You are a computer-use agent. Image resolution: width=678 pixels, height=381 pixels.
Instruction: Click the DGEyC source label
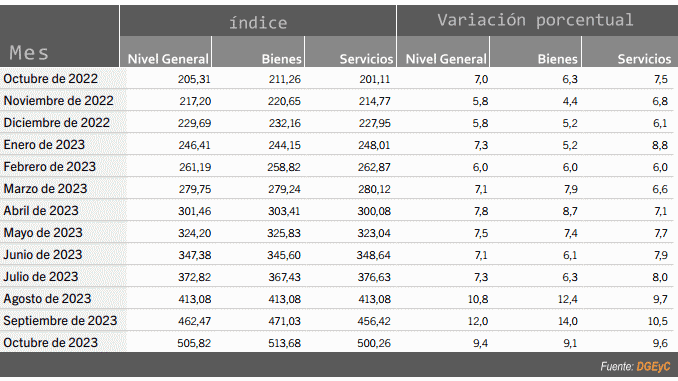point(653,366)
